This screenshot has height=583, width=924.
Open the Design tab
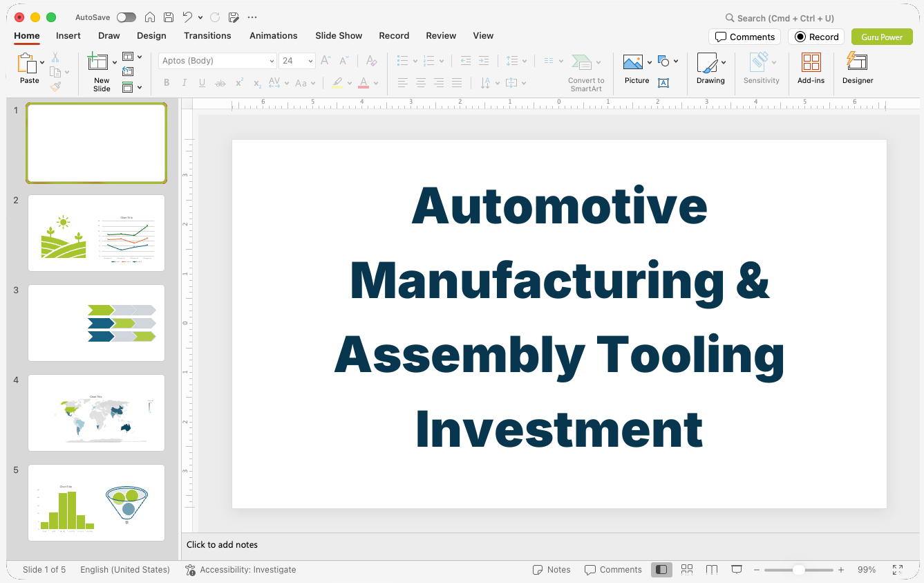coord(151,35)
